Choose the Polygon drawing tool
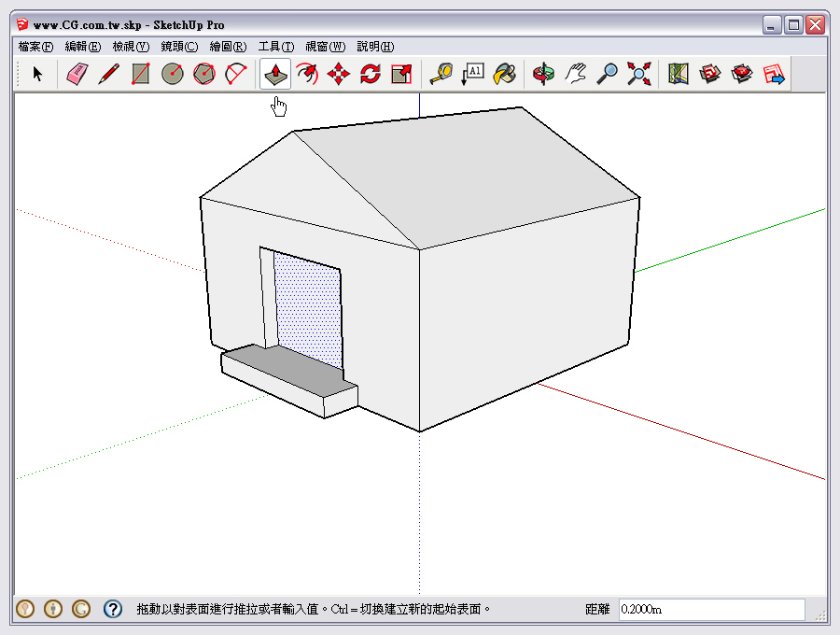 (x=203, y=74)
